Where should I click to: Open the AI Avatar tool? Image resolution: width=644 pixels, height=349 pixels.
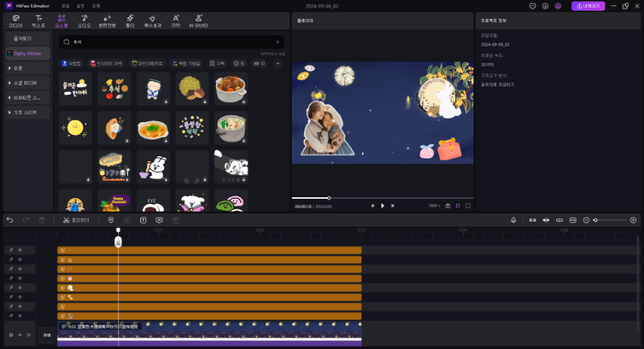[x=199, y=20]
